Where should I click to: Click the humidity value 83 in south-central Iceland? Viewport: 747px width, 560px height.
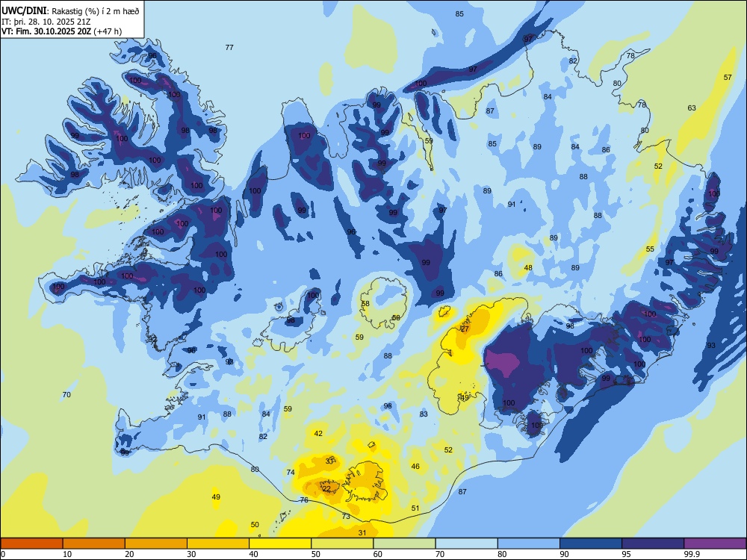pos(424,414)
